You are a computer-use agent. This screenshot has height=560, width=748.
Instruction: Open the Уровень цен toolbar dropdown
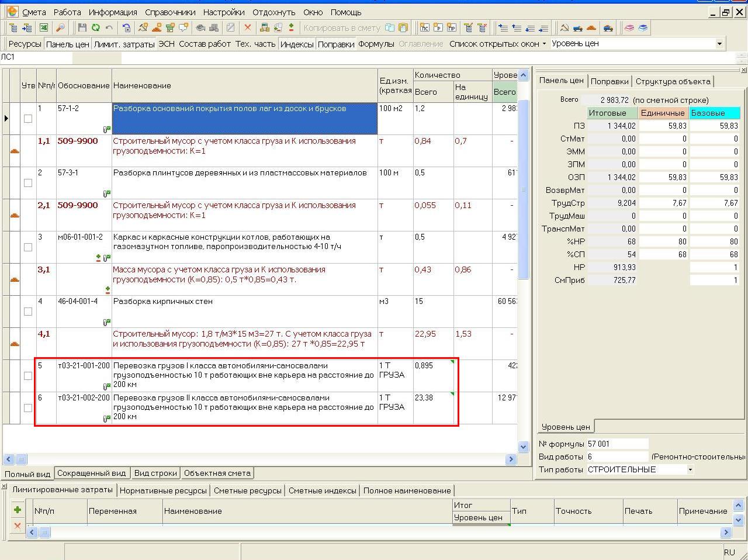pos(719,43)
